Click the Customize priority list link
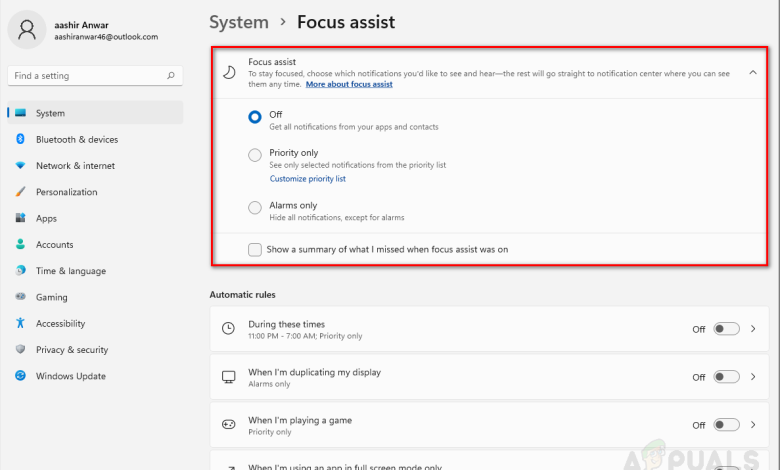Image resolution: width=780 pixels, height=470 pixels. pyautogui.click(x=308, y=179)
